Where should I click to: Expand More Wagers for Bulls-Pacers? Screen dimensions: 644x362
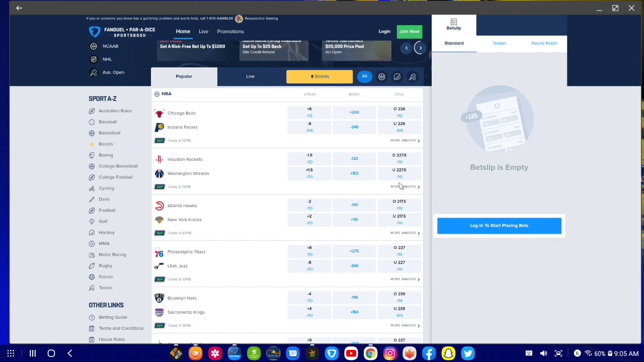point(405,140)
